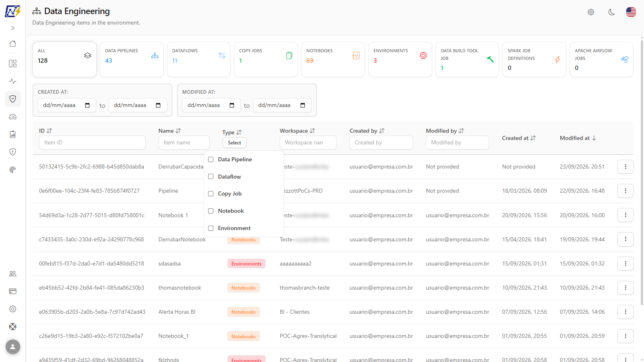
Task: Select the Spark Job Definitions tab
Action: coord(534,60)
